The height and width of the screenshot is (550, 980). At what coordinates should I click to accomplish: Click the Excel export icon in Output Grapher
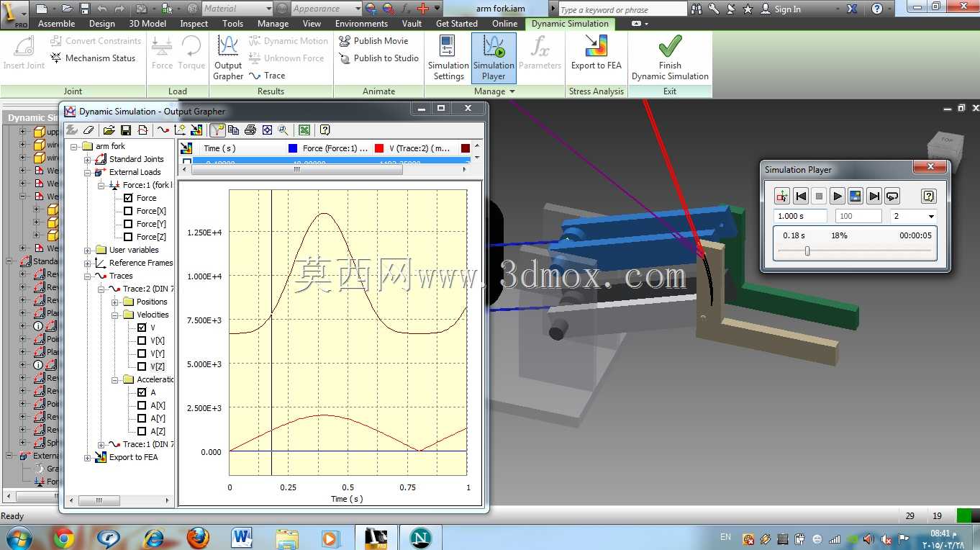click(304, 130)
